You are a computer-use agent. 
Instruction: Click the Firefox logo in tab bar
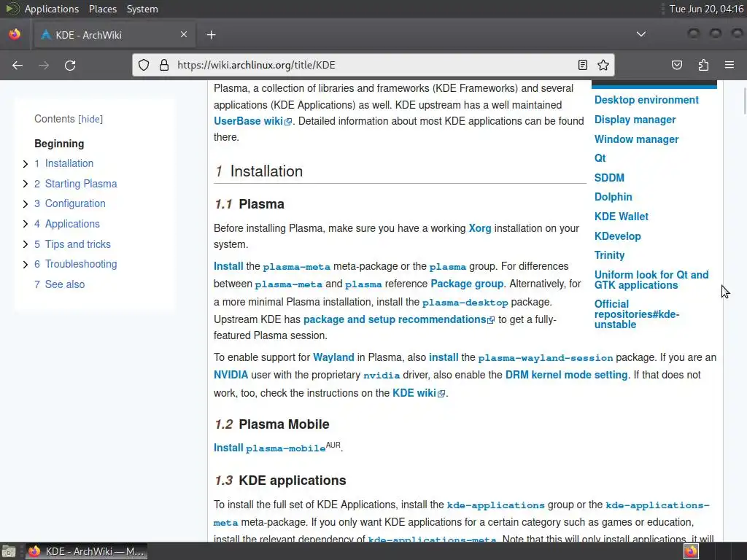(15, 34)
